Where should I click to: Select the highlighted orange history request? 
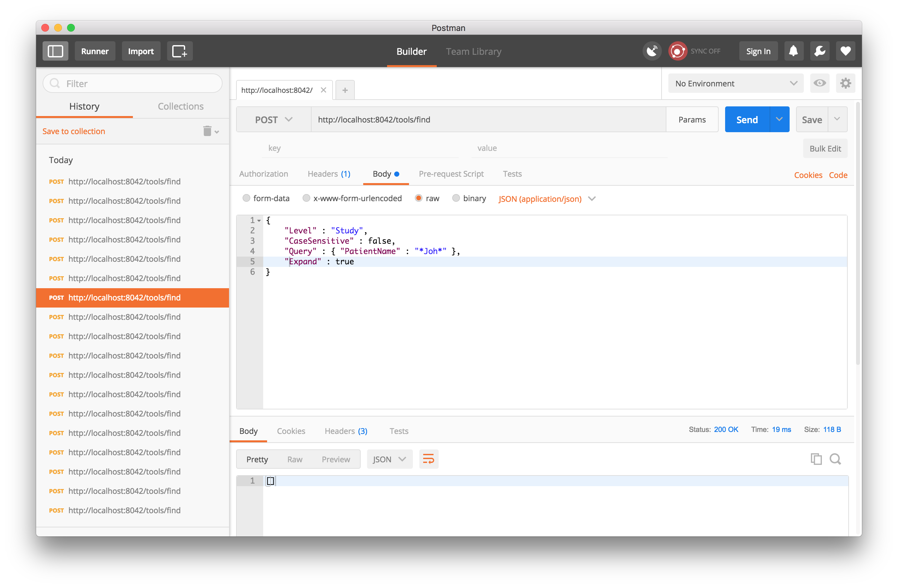pyautogui.click(x=133, y=298)
